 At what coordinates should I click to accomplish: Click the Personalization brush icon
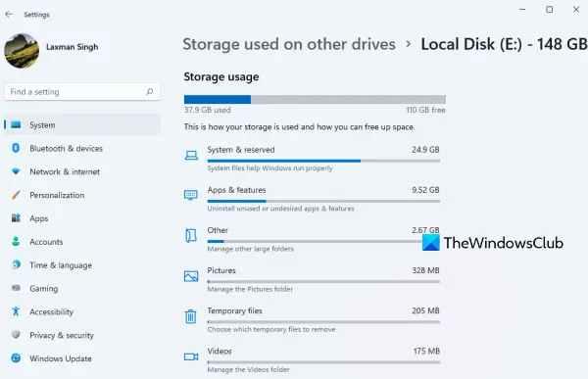point(16,195)
